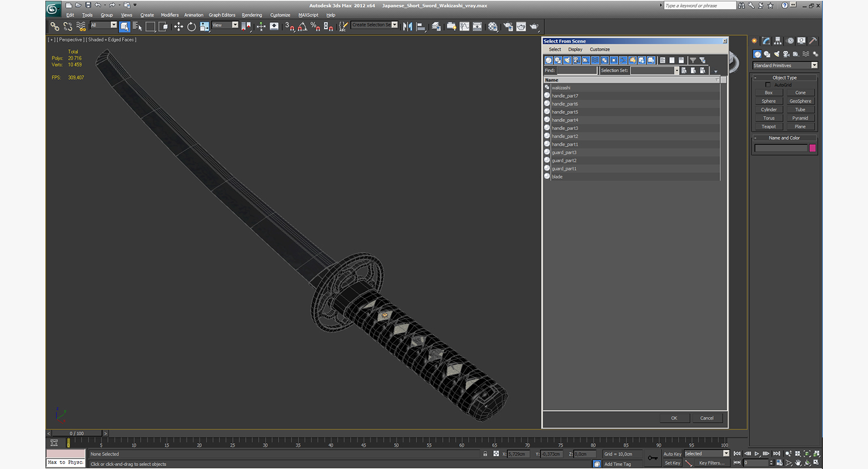Toggle Display Space Warps filter in dialog
The image size is (868, 469).
point(595,60)
